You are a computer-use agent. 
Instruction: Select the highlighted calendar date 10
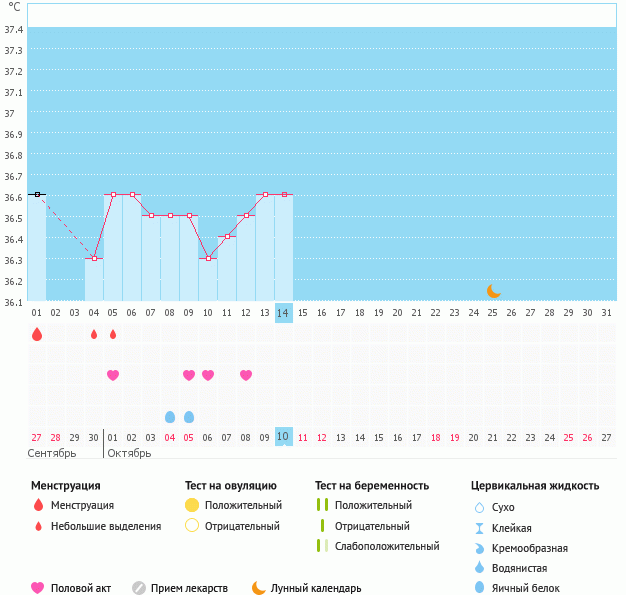[284, 437]
